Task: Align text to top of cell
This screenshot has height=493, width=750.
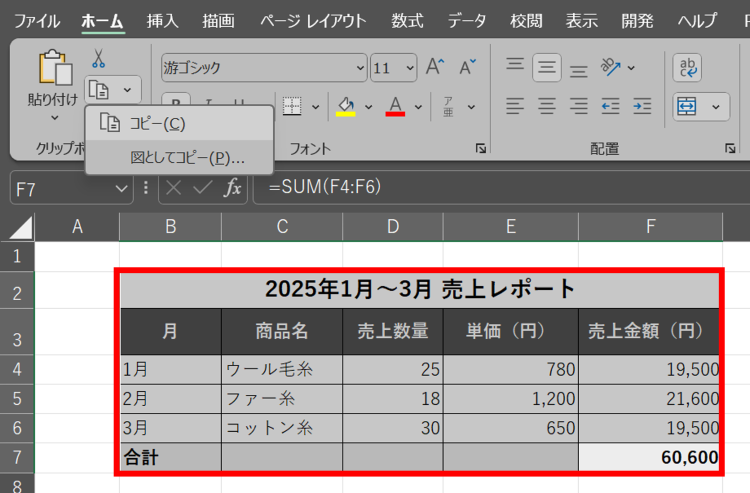Action: [515, 65]
